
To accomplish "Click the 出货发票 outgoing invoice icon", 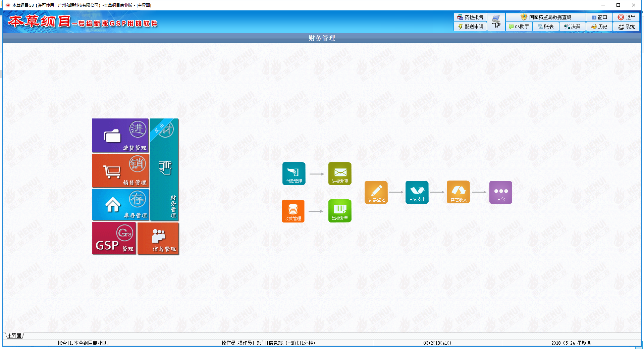I will tap(340, 211).
